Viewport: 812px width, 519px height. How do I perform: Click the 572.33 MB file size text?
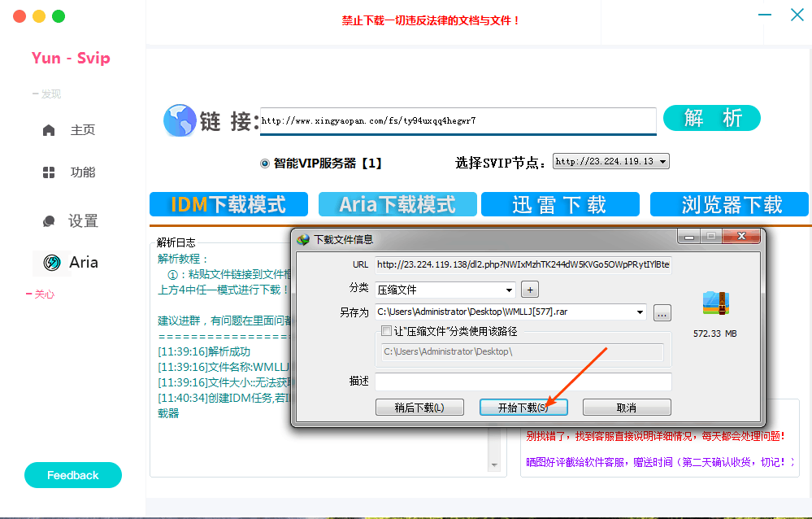[x=715, y=334]
